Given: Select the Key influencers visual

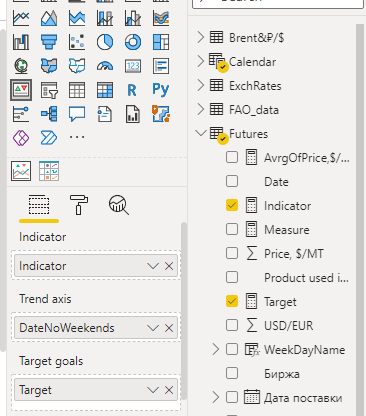Looking at the screenshot, I should point(21,114).
